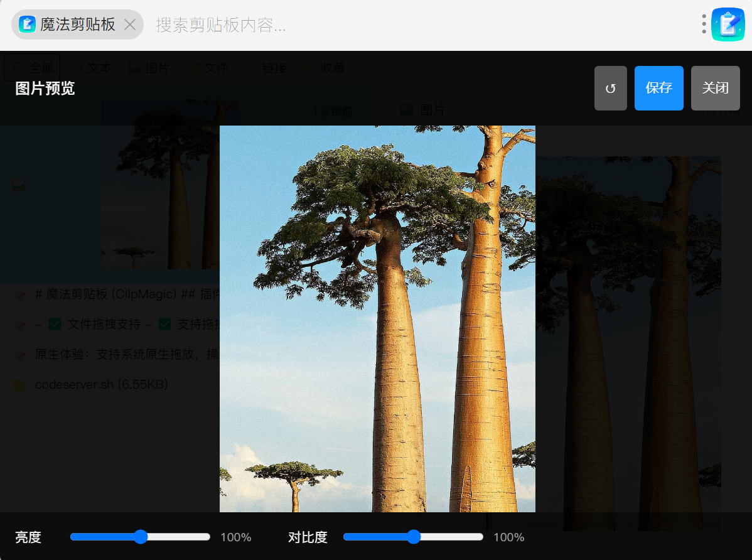Select the dimmed 图片 tab

149,68
